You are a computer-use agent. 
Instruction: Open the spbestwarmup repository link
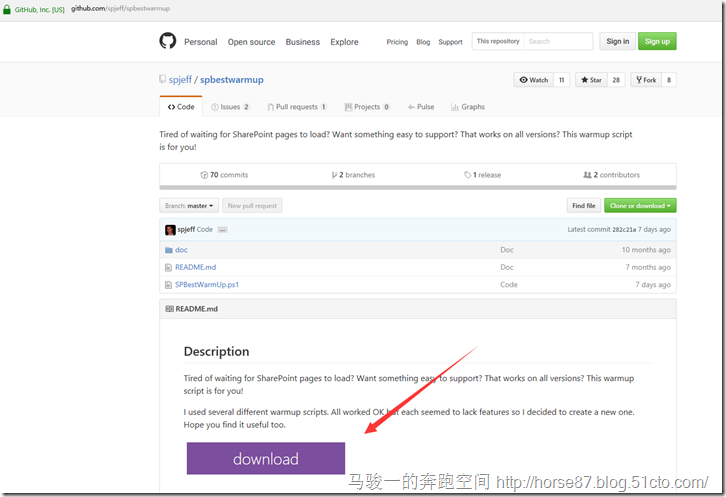232,80
